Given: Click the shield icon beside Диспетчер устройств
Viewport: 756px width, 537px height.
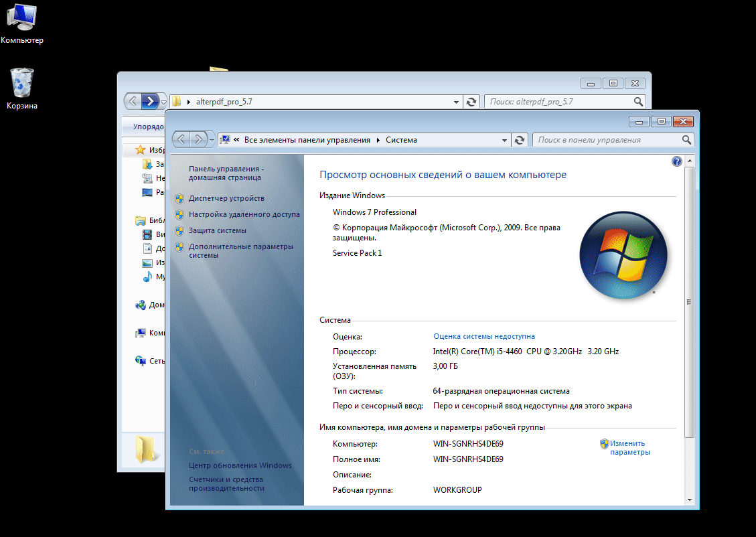Looking at the screenshot, I should coord(179,199).
